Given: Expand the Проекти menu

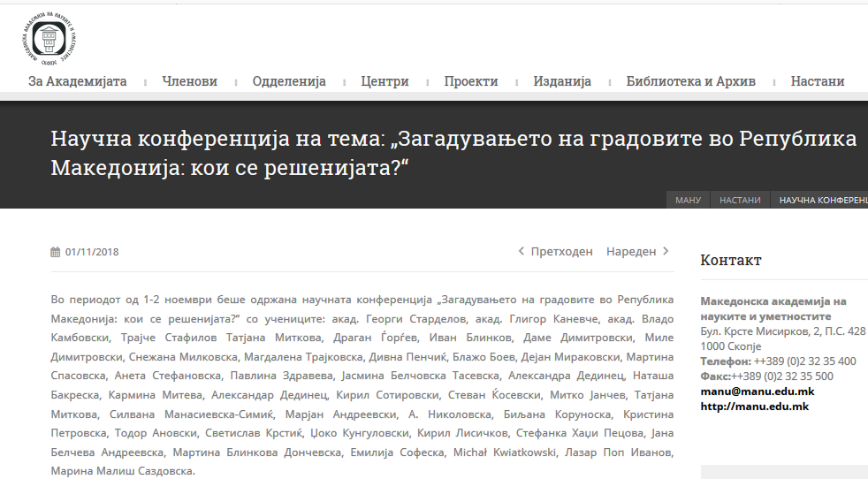Looking at the screenshot, I should point(470,81).
